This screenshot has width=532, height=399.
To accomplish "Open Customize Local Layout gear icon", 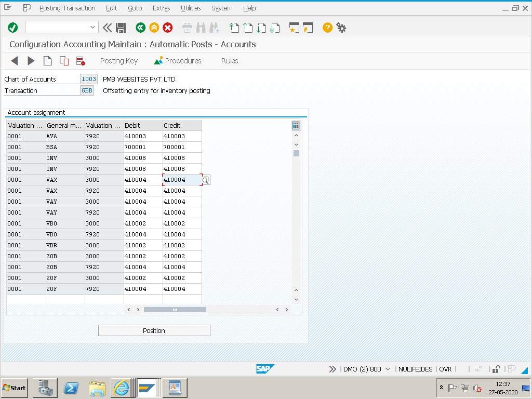I will coord(341,28).
